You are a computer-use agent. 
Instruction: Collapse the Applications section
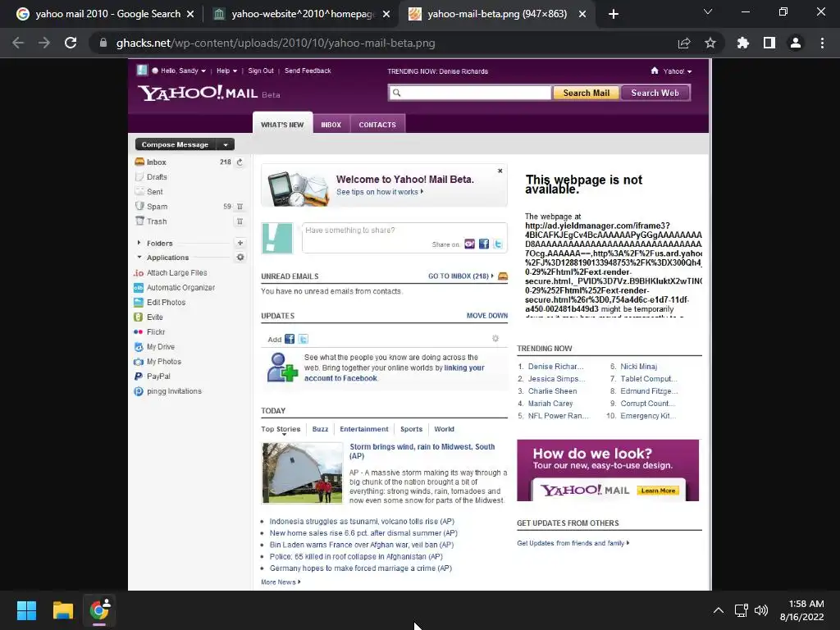(139, 257)
